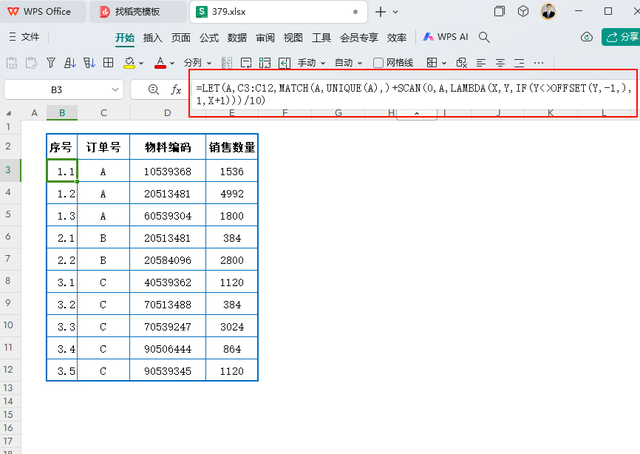The width and height of the screenshot is (640, 454).
Task: Open the user avatar profile
Action: (548, 11)
